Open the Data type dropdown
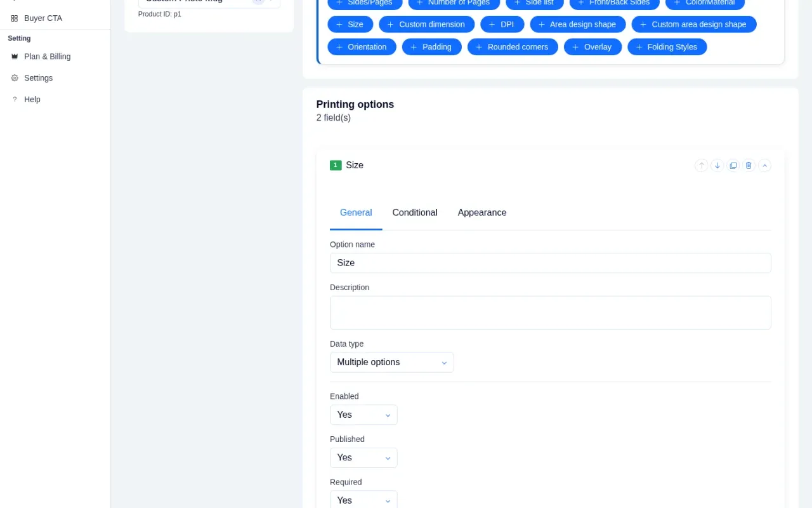812x508 pixels. pos(392,363)
